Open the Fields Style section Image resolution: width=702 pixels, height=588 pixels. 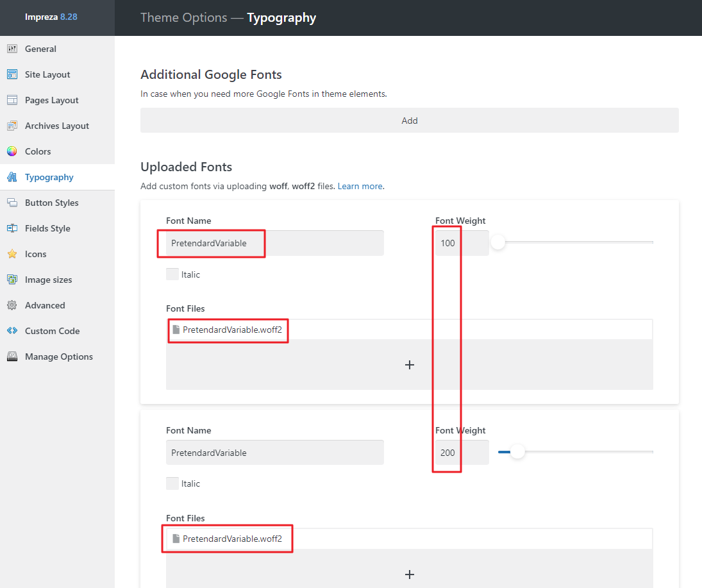tap(47, 228)
